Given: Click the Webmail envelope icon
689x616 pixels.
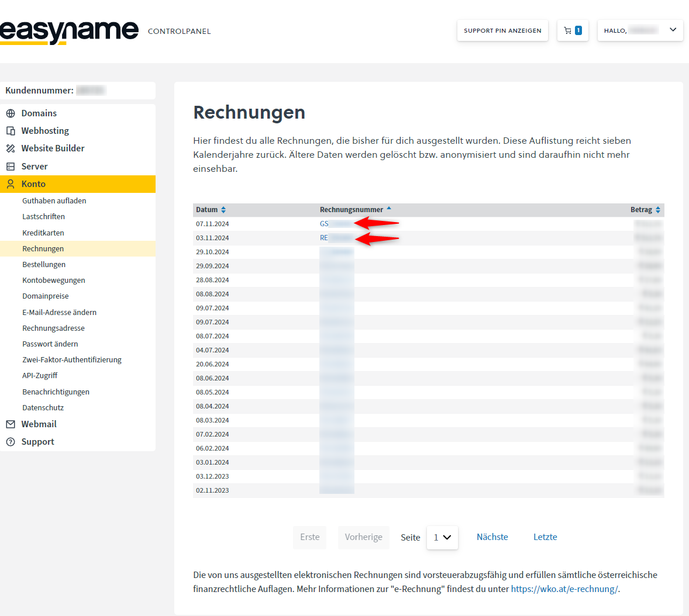Looking at the screenshot, I should tap(11, 424).
